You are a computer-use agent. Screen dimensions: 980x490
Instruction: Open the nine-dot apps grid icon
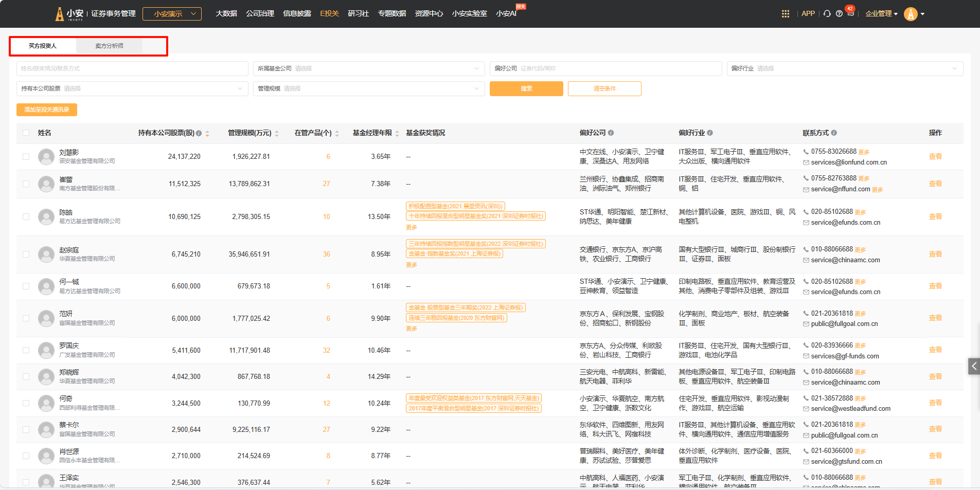(x=785, y=14)
